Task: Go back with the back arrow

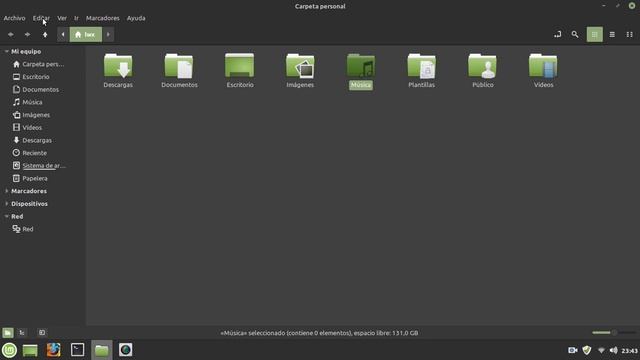Action: pos(11,35)
